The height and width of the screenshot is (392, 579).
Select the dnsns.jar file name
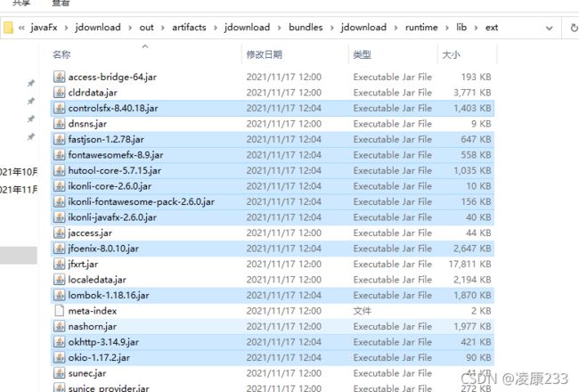(87, 124)
